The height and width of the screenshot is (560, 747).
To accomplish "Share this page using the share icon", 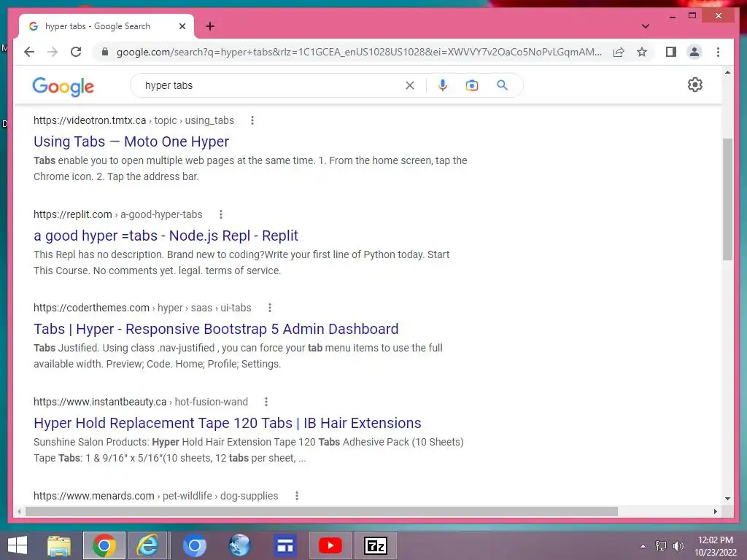I will click(619, 52).
